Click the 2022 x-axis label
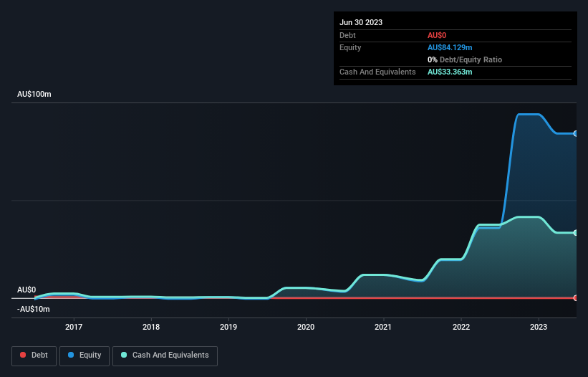 [x=461, y=327]
